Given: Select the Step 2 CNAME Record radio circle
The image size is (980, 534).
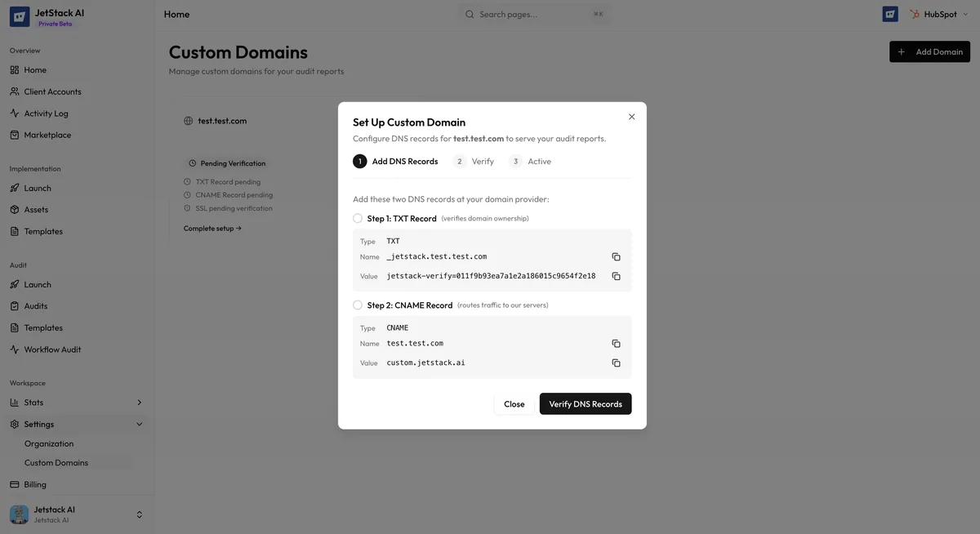Looking at the screenshot, I should [x=356, y=304].
